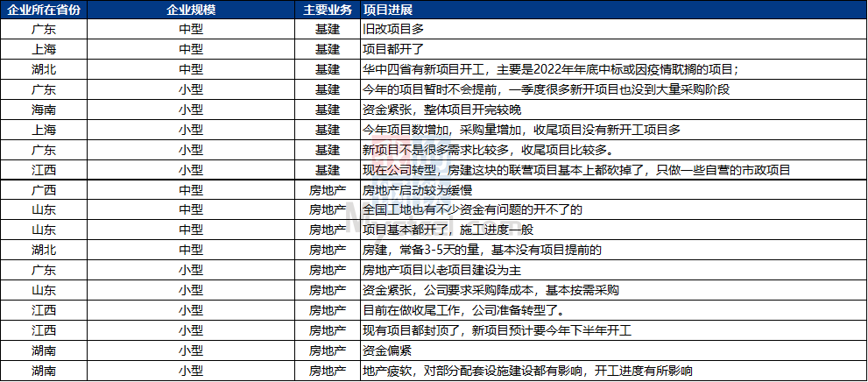Select 湖南 in the 资金偏紧 row

(44, 350)
